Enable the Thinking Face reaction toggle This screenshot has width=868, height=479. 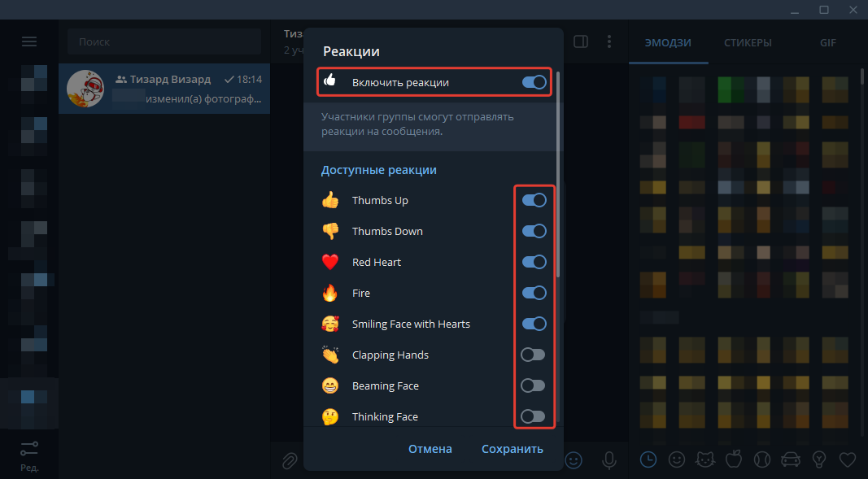(x=533, y=416)
